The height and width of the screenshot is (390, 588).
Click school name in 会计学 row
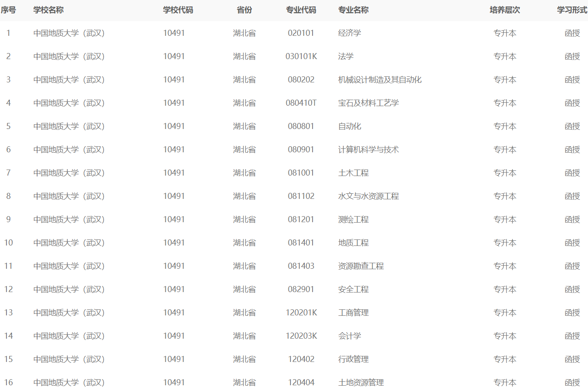(x=69, y=336)
